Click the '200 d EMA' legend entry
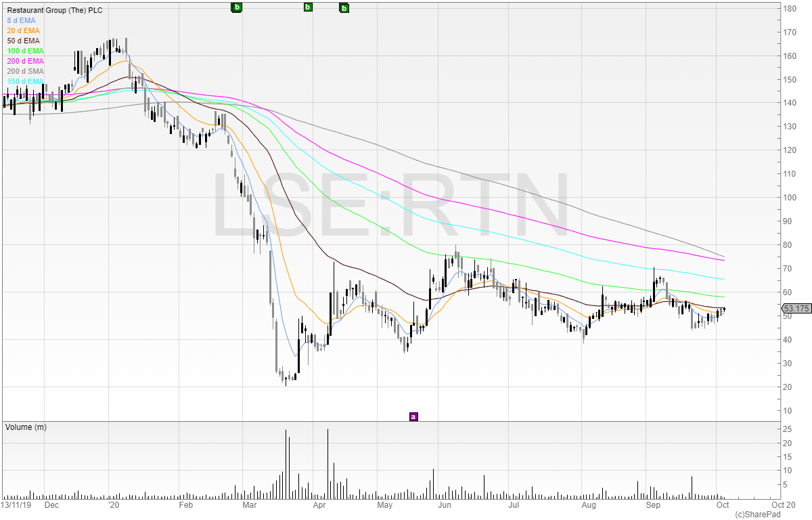 (x=25, y=61)
